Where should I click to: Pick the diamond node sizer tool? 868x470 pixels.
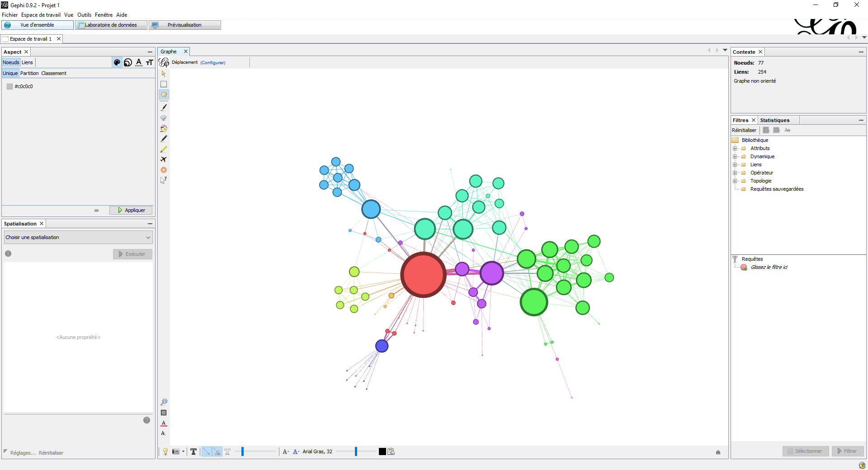164,118
